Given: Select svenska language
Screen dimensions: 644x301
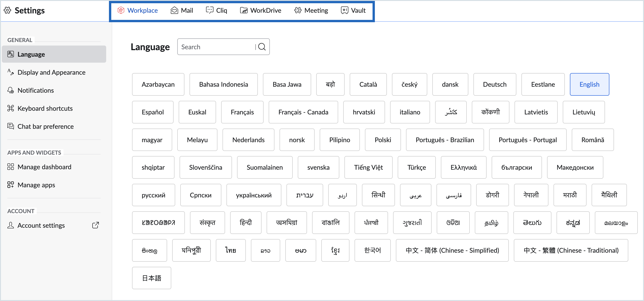Looking at the screenshot, I should (x=318, y=167).
